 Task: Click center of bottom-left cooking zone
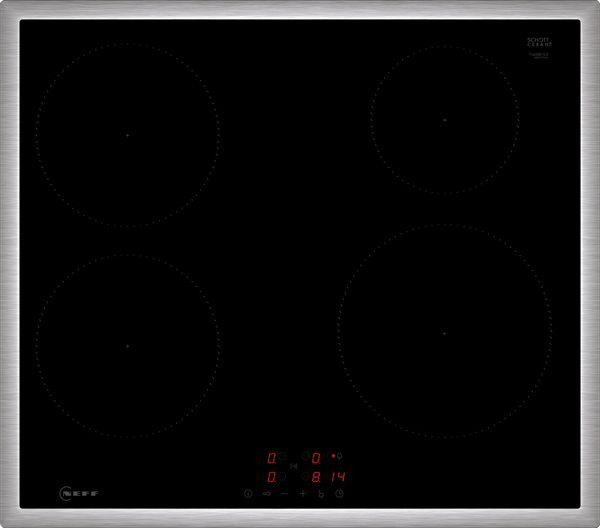coord(127,346)
